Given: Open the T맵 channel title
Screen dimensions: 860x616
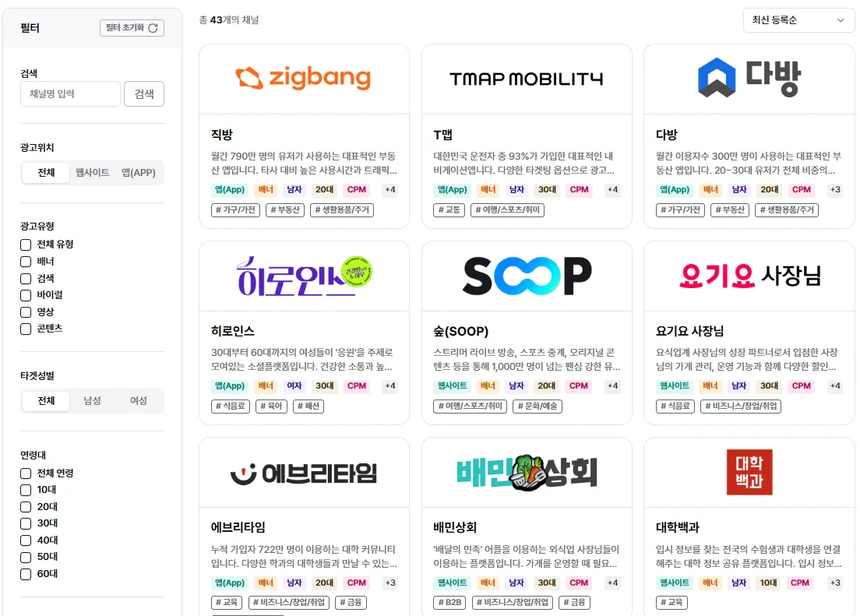Looking at the screenshot, I should click(443, 135).
